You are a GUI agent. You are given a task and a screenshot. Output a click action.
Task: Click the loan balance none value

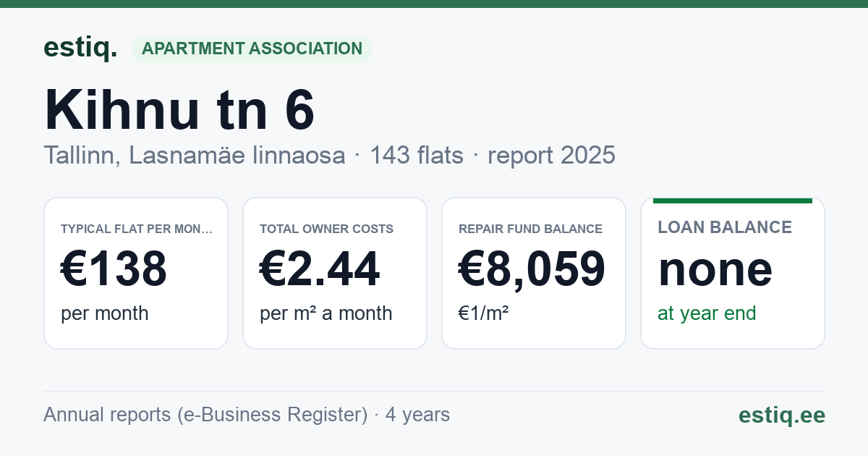click(x=715, y=269)
